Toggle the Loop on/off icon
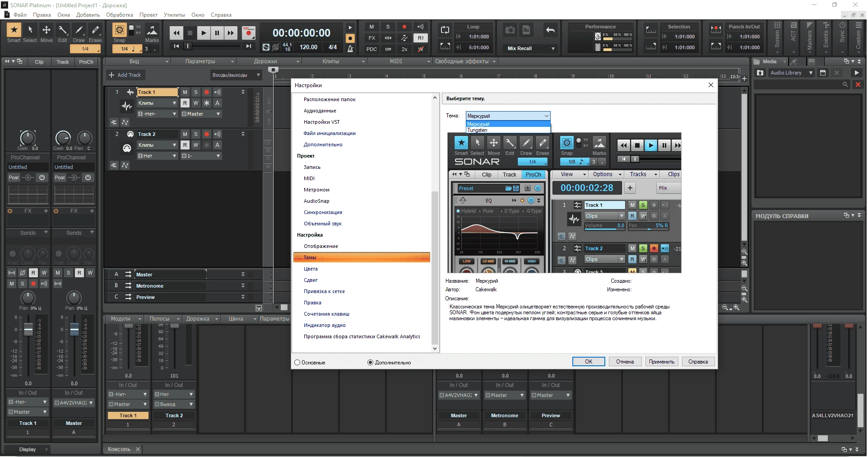The image size is (868, 457). click(445, 30)
